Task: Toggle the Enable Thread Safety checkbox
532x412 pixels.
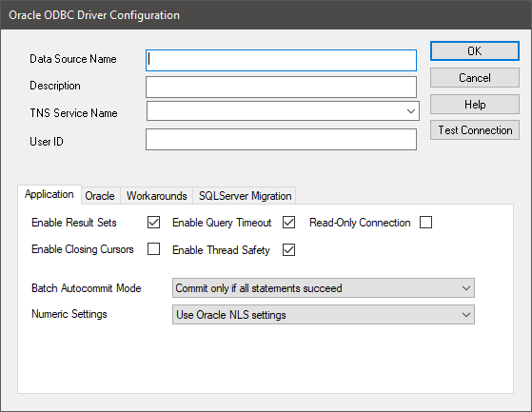Action: tap(288, 250)
